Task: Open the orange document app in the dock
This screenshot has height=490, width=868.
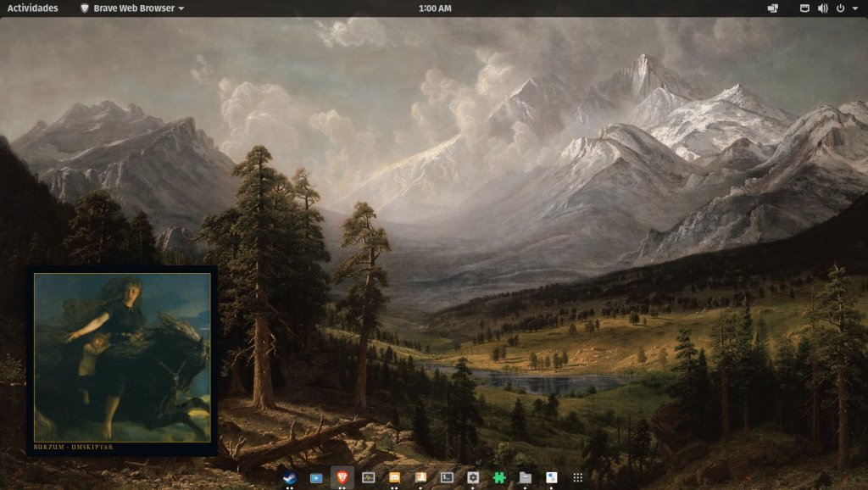Action: click(x=420, y=477)
